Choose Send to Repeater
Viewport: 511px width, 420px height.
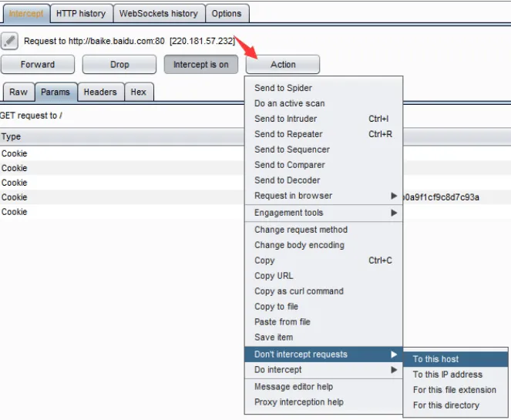(x=324, y=134)
